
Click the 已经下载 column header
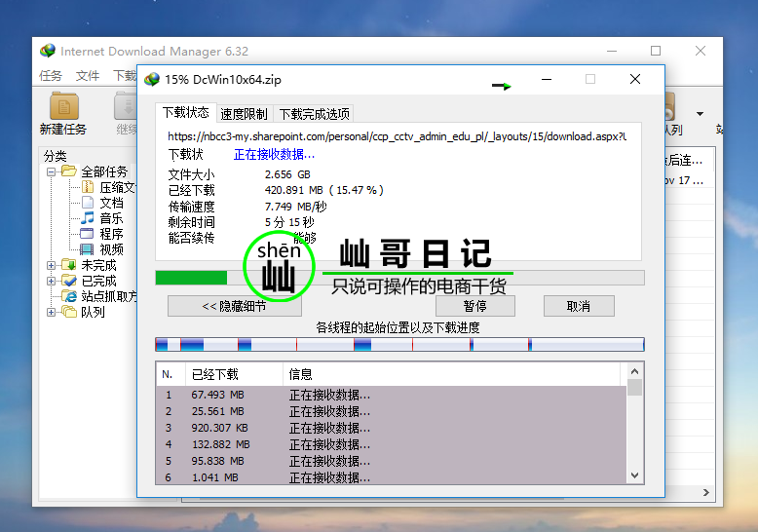(x=234, y=374)
